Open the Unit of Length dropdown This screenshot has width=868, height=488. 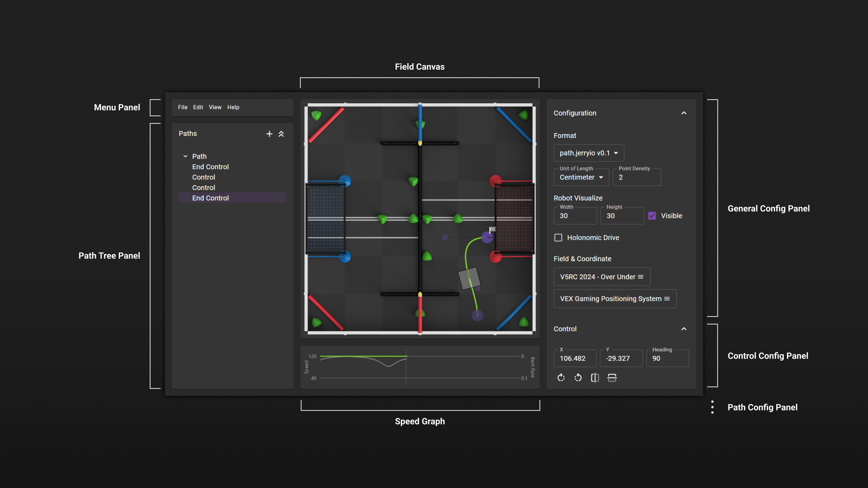581,177
